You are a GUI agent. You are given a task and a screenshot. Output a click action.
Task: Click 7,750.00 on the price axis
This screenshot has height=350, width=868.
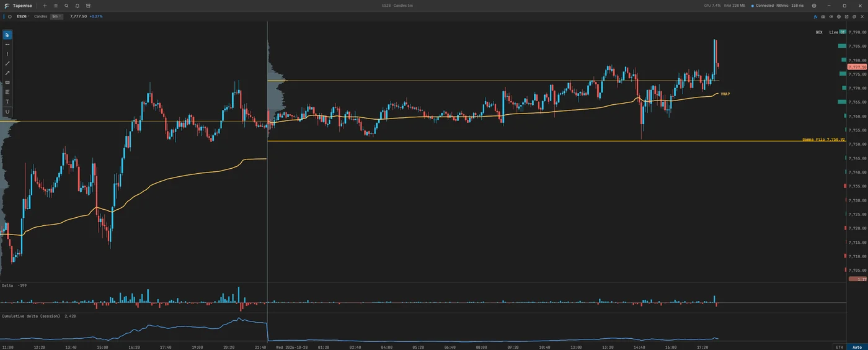857,144
